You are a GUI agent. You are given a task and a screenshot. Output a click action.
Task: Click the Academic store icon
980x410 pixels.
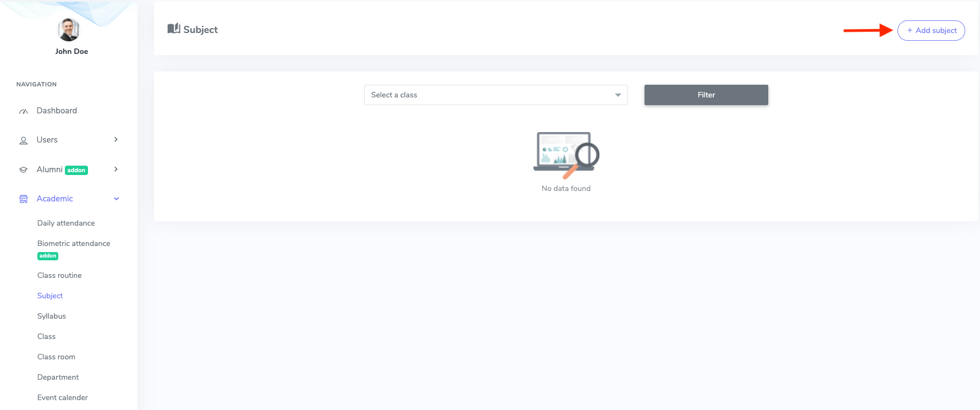(x=23, y=199)
